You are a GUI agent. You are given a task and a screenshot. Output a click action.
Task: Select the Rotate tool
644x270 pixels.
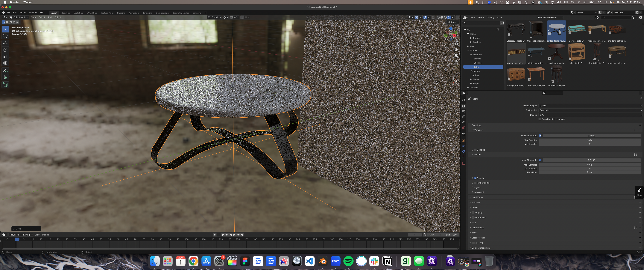pyautogui.click(x=5, y=50)
